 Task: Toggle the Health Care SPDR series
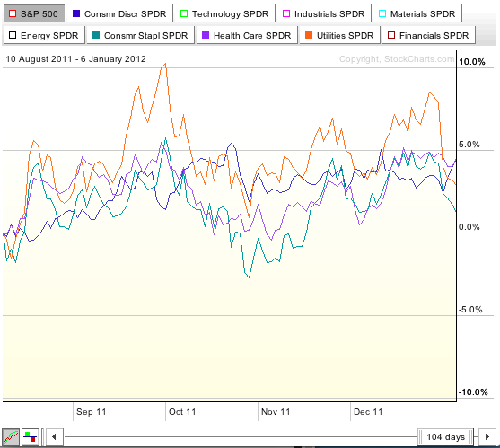coord(247,35)
